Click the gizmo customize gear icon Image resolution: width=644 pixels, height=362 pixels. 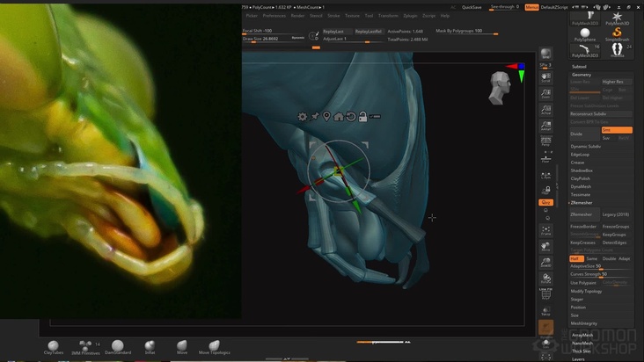[x=303, y=116]
